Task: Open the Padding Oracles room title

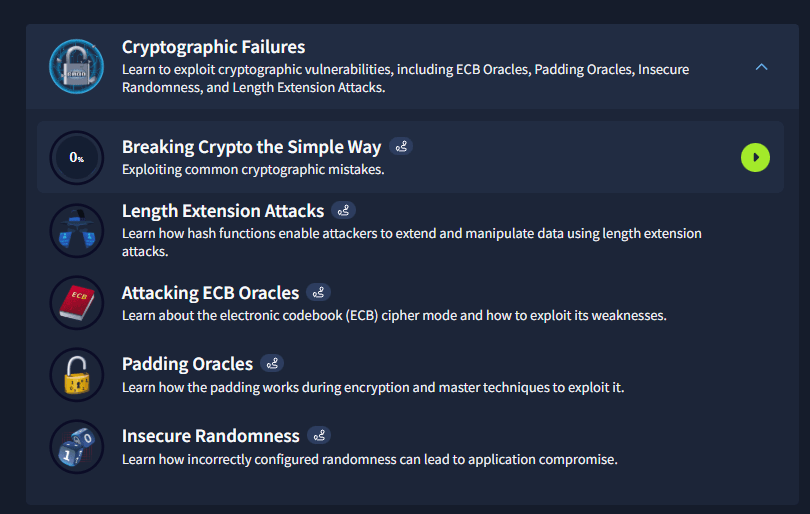Action: pos(187,363)
